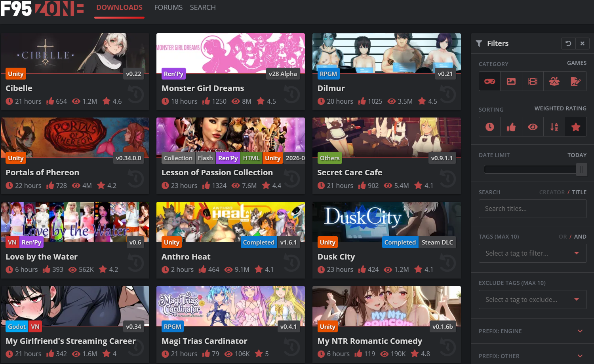
Task: Click the history icon on My Girlfriend's Streaming Career
Action: 136,347
